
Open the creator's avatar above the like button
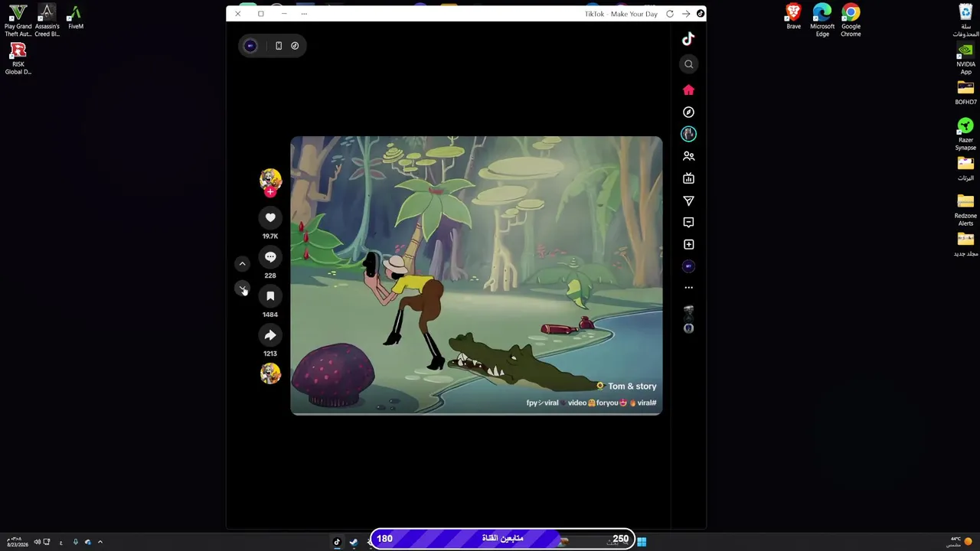click(270, 179)
